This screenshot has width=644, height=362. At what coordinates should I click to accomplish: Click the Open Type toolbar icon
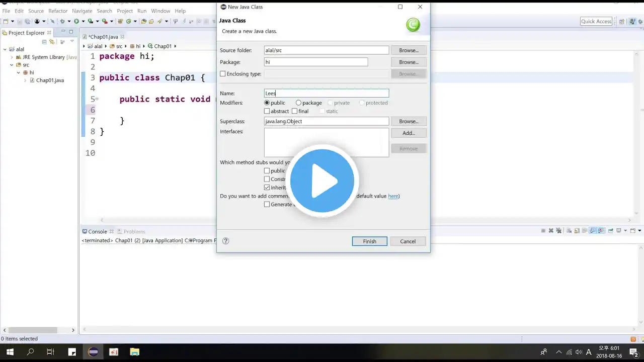tap(143, 22)
